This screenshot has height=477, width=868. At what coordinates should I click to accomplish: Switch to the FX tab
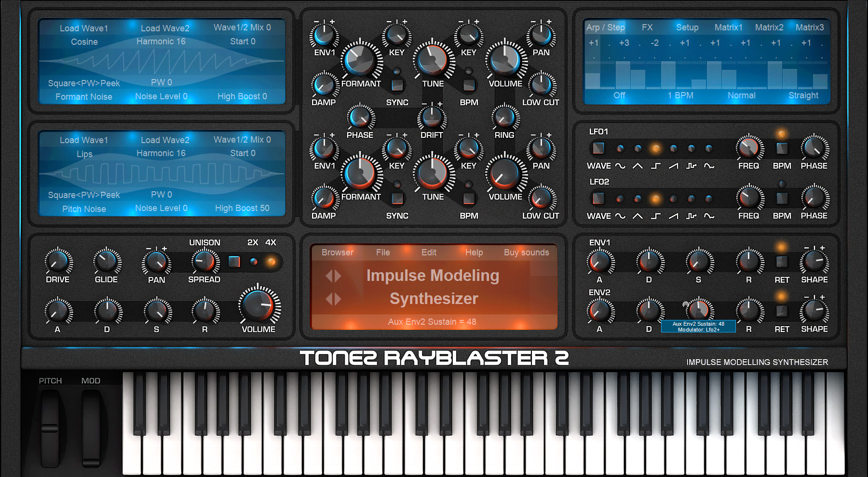[x=647, y=27]
